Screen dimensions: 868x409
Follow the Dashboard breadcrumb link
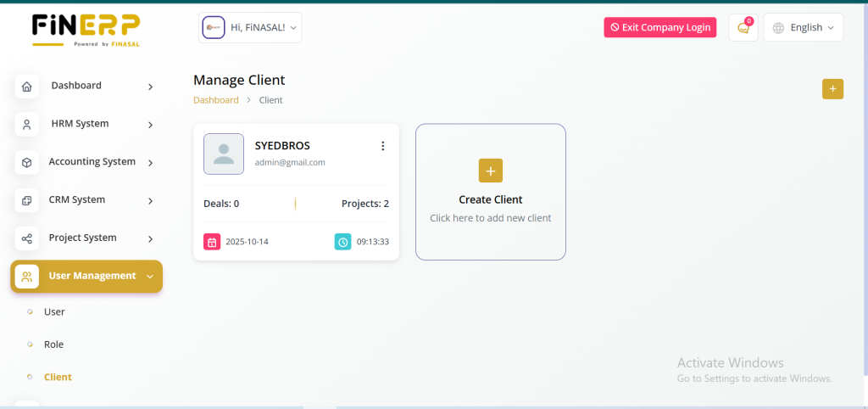[x=216, y=100]
